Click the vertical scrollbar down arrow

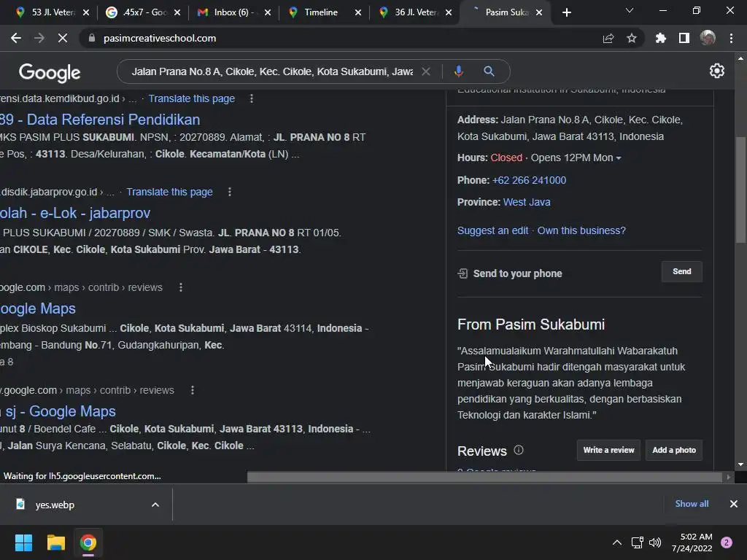point(740,464)
